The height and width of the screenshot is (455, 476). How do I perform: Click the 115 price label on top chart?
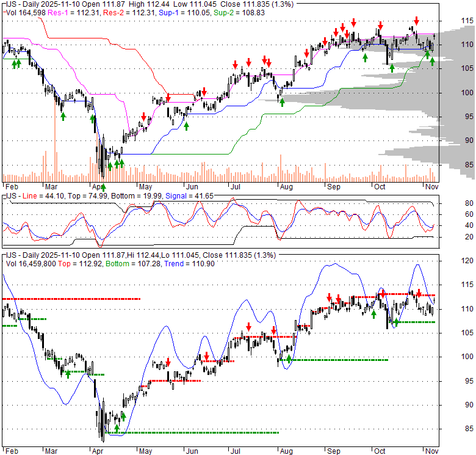click(467, 21)
